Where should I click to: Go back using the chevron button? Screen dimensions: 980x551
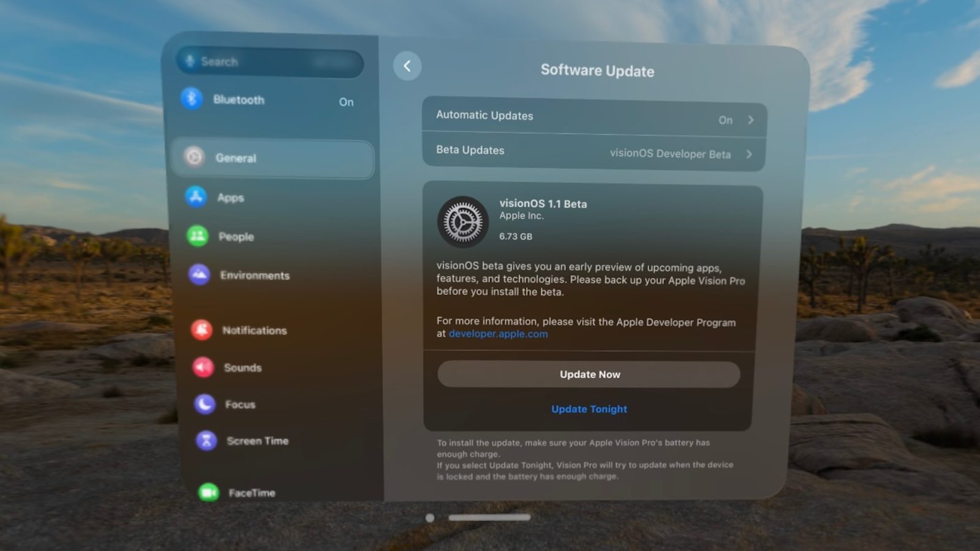(407, 66)
